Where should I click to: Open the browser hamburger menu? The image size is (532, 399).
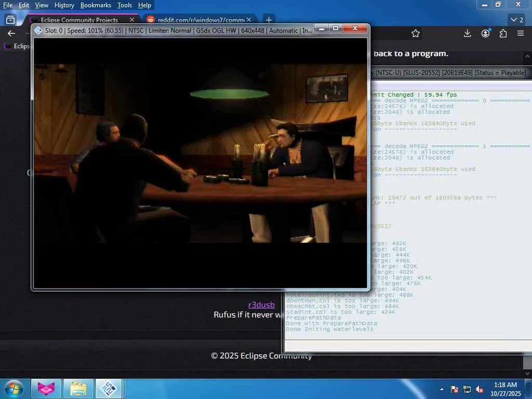coord(521,33)
